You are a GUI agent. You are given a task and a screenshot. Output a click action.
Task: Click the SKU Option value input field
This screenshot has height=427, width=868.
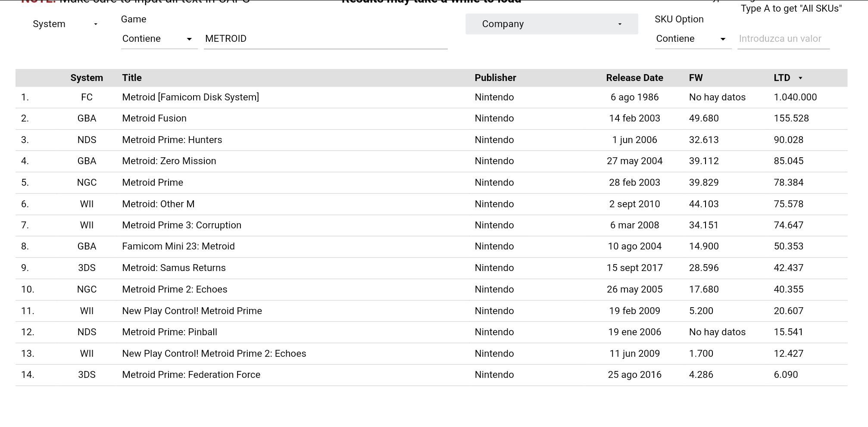pos(783,39)
